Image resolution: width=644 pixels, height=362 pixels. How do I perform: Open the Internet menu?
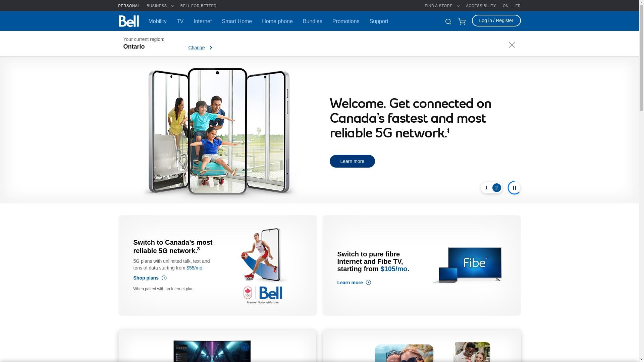[x=203, y=21]
